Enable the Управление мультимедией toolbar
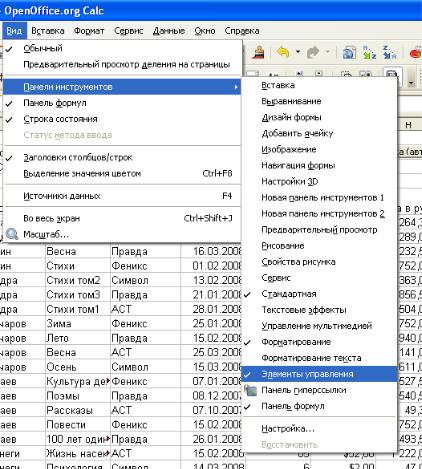This screenshot has height=469, width=422. point(319,326)
